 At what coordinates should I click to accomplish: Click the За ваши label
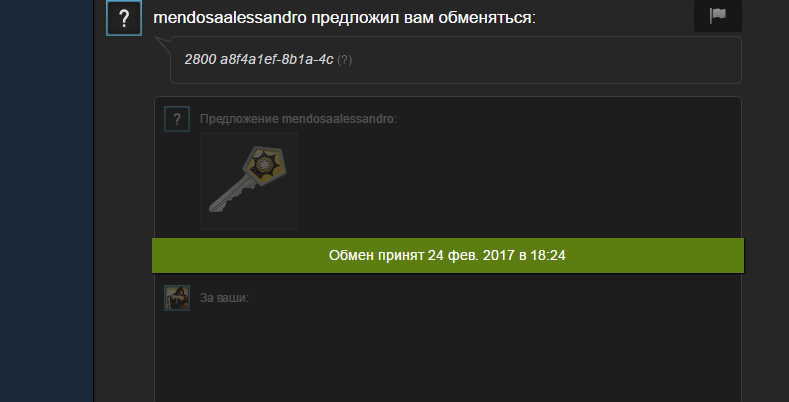pos(224,298)
